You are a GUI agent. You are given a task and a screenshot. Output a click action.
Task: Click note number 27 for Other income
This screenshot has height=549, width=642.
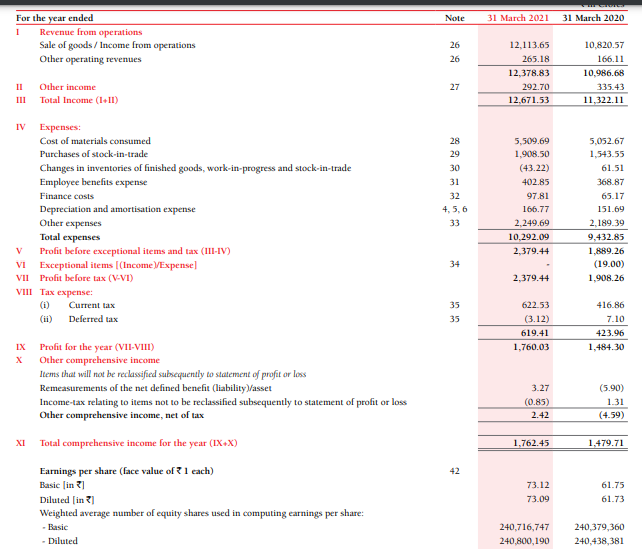454,87
